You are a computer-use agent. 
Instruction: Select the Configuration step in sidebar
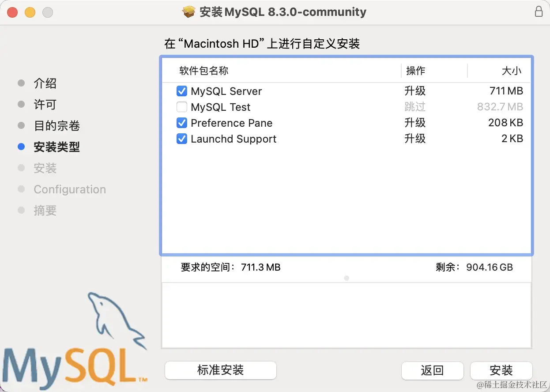[x=70, y=189]
